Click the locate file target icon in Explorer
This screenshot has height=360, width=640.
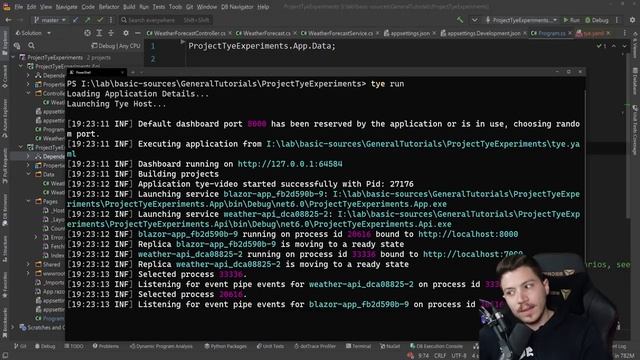[x=87, y=33]
